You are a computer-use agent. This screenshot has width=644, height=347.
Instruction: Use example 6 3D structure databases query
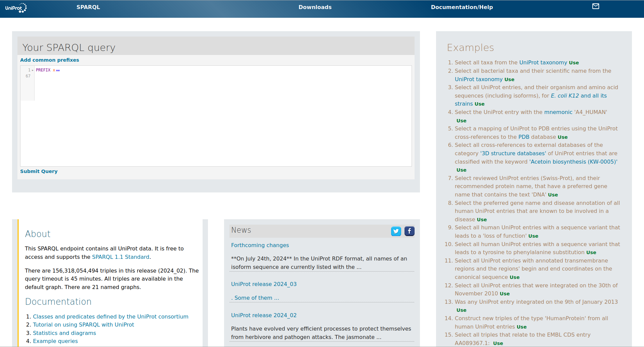point(462,170)
